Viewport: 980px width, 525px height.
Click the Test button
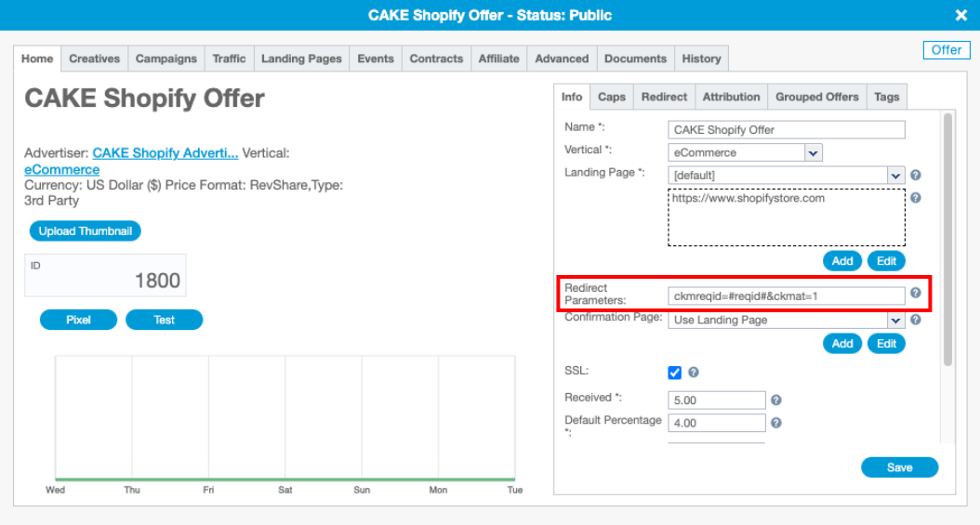click(x=165, y=320)
